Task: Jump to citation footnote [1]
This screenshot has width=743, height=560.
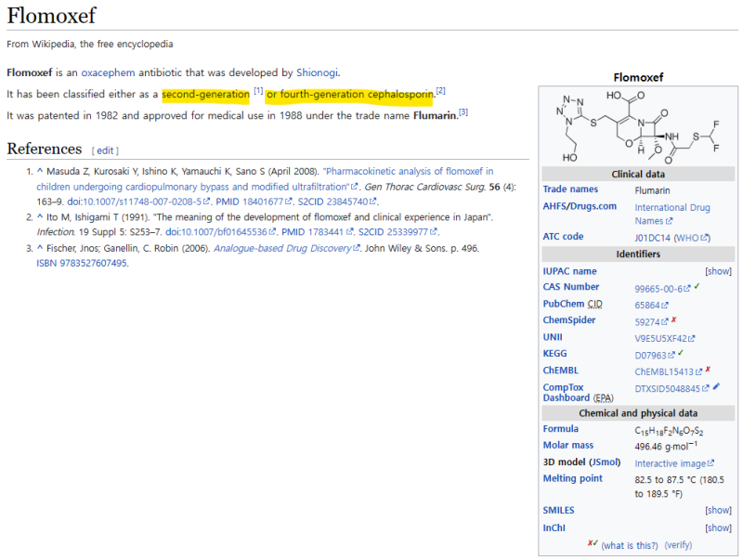Action: coord(258,90)
